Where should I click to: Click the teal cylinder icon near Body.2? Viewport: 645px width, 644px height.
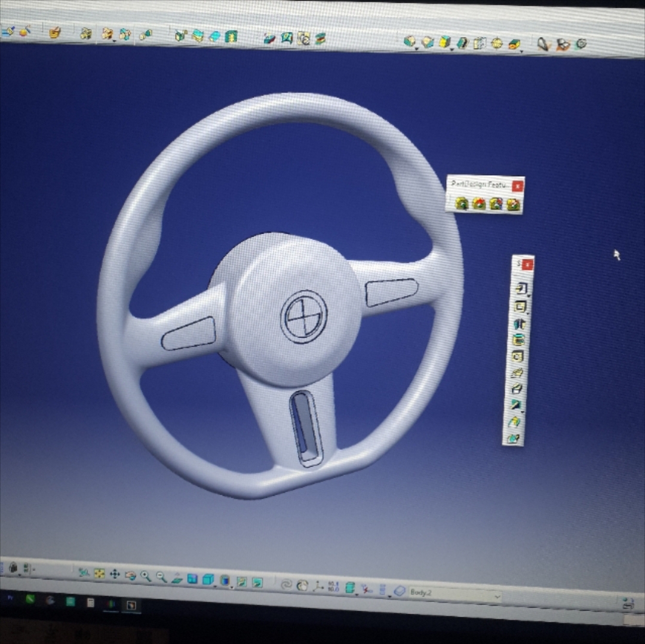pos(349,588)
